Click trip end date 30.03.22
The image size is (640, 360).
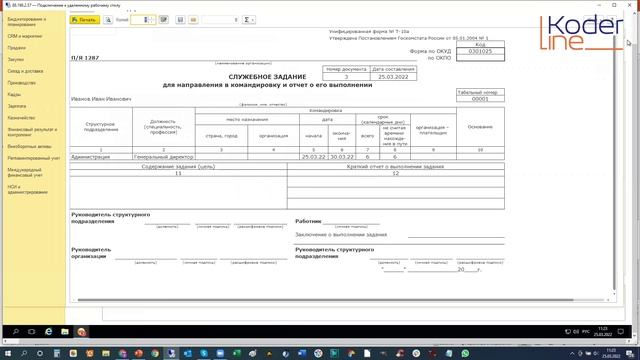tap(342, 157)
